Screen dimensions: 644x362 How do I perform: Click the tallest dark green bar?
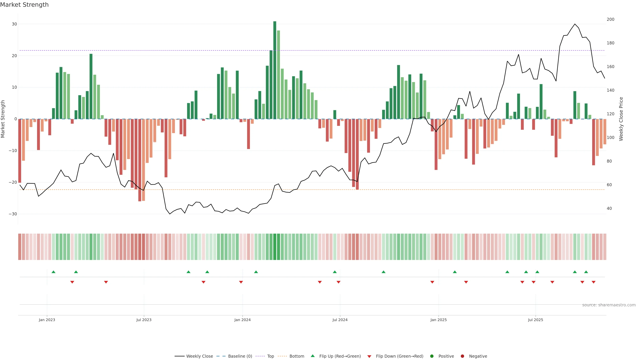click(275, 70)
